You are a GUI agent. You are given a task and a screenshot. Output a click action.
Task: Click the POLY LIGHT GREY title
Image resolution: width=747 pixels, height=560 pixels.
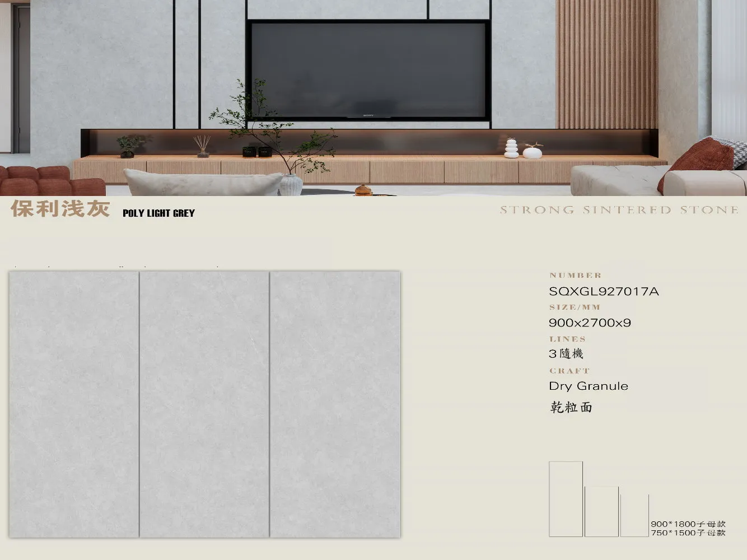click(x=158, y=213)
